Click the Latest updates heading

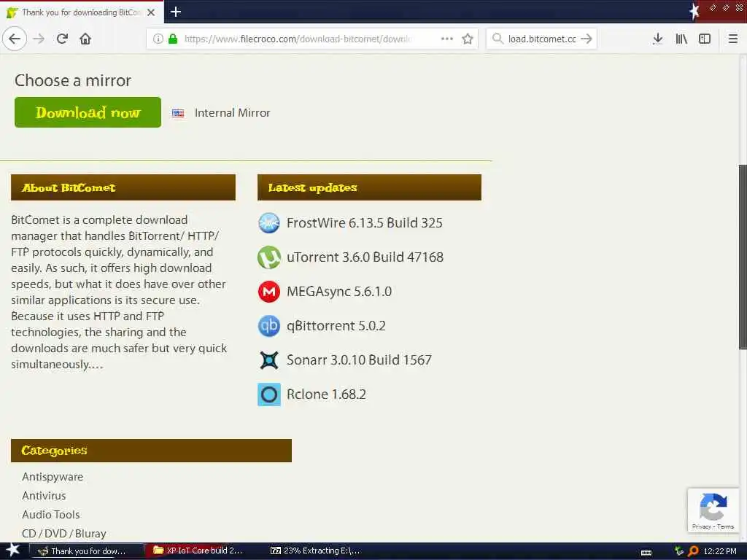click(x=312, y=187)
